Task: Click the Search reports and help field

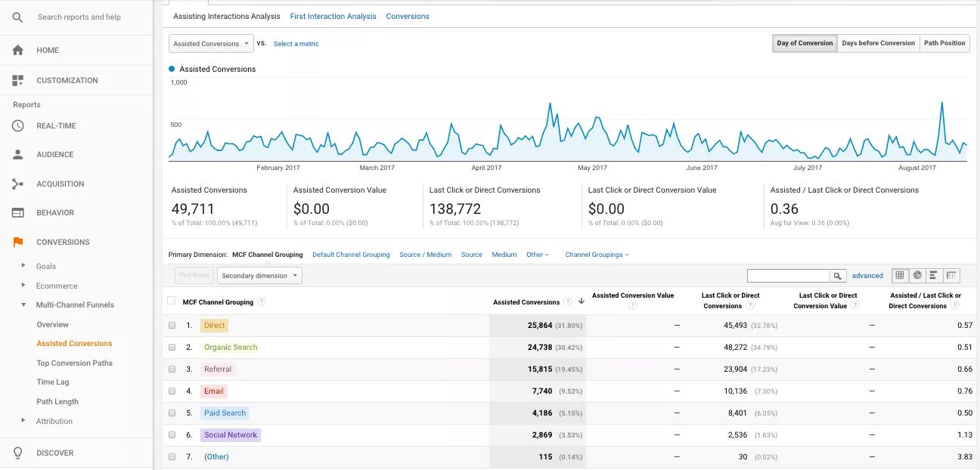Action: pyautogui.click(x=79, y=17)
